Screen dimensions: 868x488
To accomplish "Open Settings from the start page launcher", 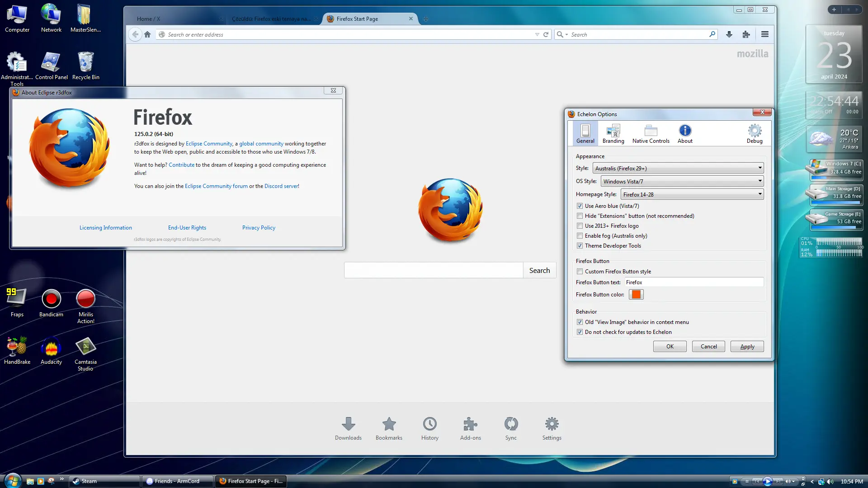I will (x=552, y=428).
